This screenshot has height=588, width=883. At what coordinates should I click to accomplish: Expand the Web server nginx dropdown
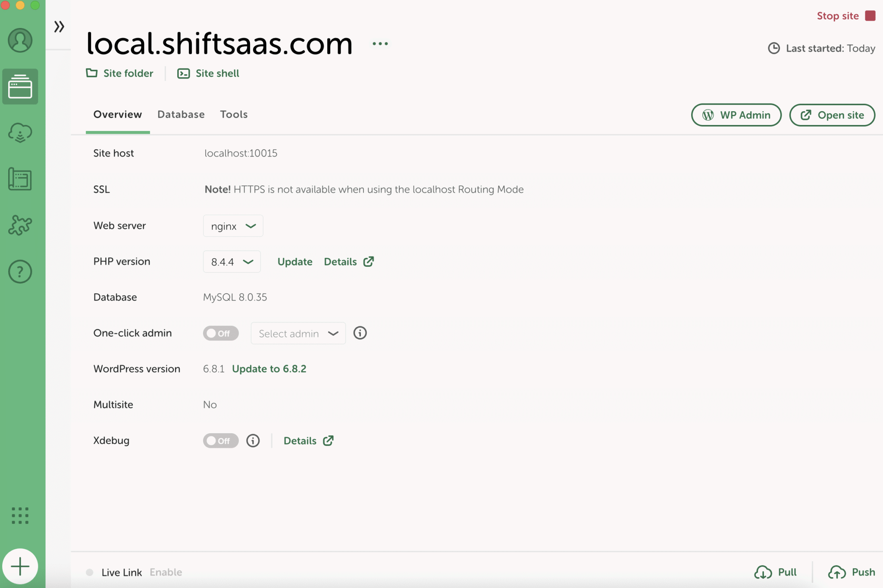(233, 226)
